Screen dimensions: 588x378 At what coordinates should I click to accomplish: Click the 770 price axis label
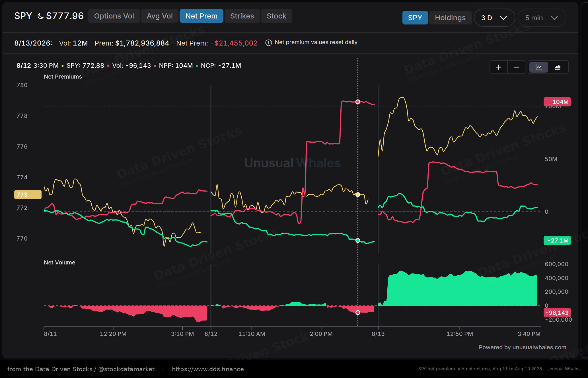click(22, 239)
